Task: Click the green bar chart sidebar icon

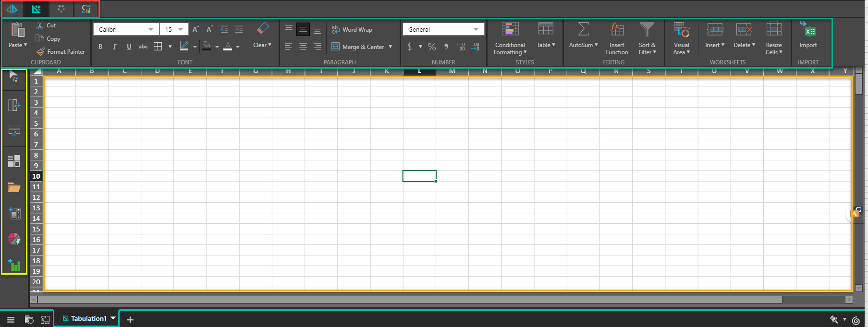Action: (14, 265)
